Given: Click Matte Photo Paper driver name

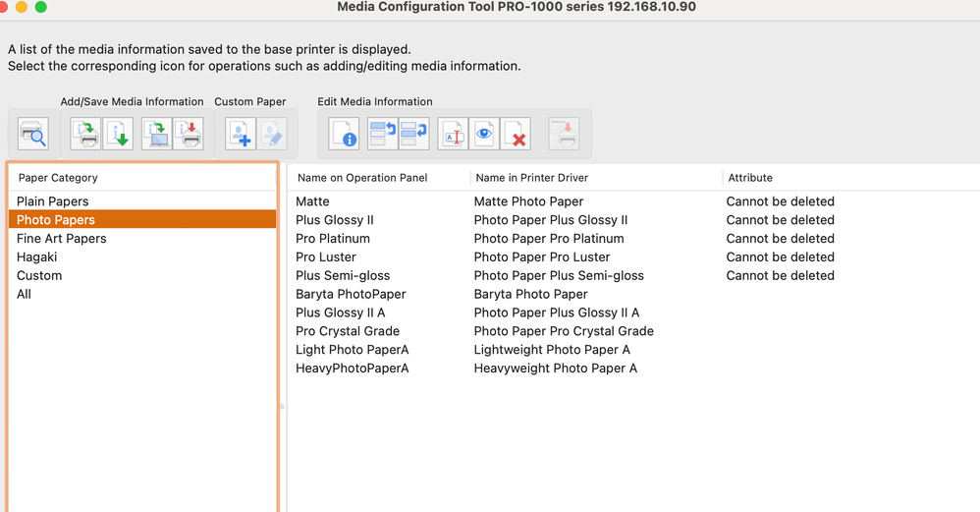Looking at the screenshot, I should 528,201.
